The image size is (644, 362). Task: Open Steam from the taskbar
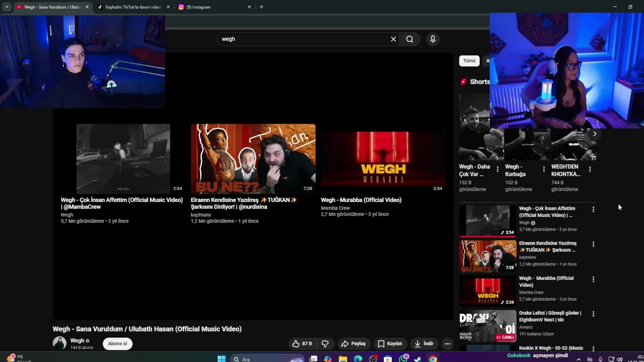[418, 359]
